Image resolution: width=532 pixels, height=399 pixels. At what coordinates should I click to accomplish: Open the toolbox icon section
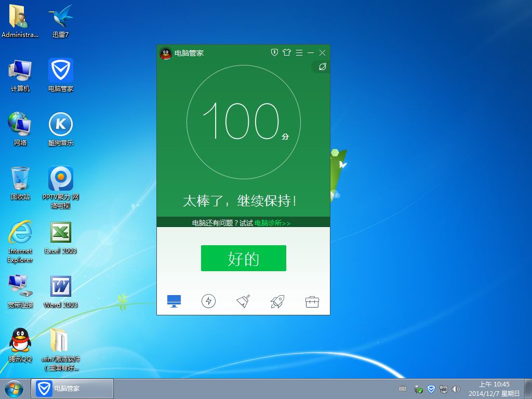312,301
